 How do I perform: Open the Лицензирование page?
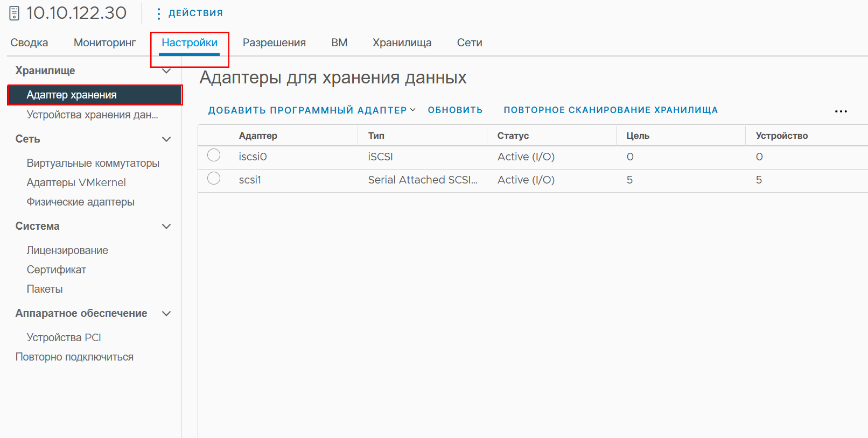(67, 250)
